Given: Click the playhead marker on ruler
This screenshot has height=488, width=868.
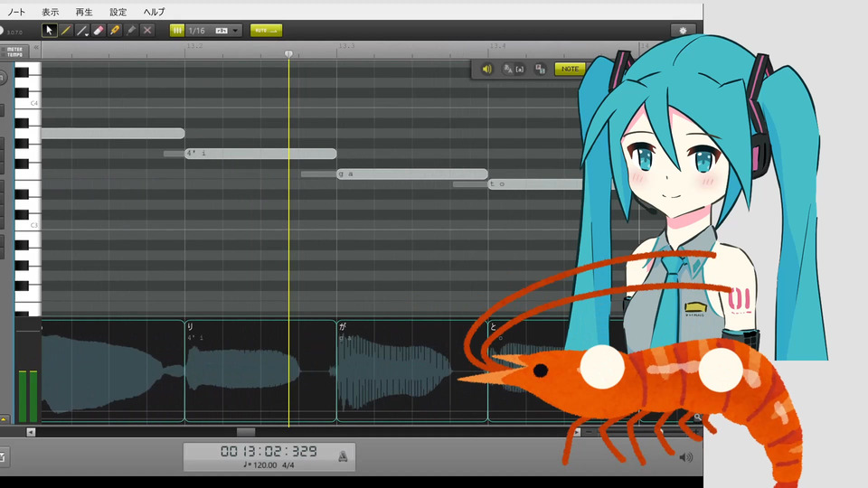Looking at the screenshot, I should [288, 53].
